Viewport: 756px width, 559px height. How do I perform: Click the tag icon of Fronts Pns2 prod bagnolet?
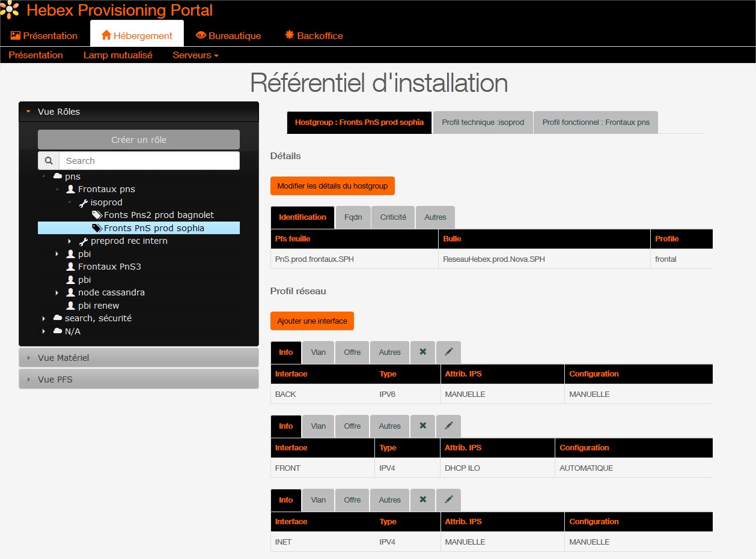[x=97, y=215]
